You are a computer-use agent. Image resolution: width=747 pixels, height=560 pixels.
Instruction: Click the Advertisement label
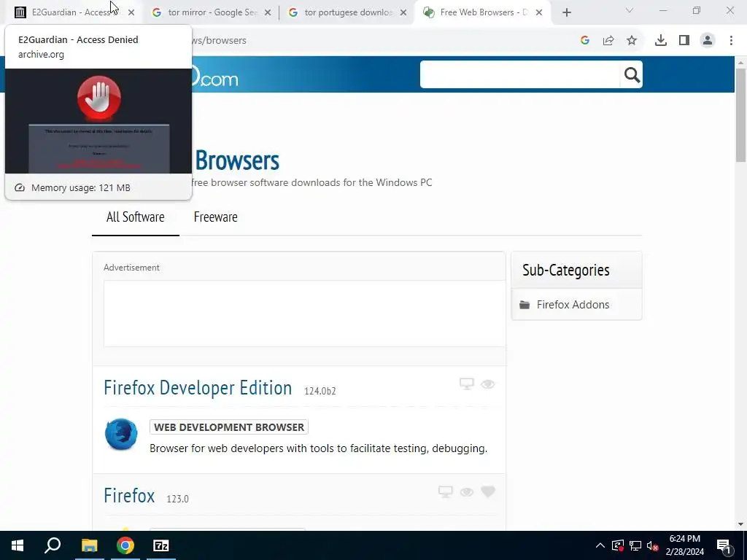(131, 268)
